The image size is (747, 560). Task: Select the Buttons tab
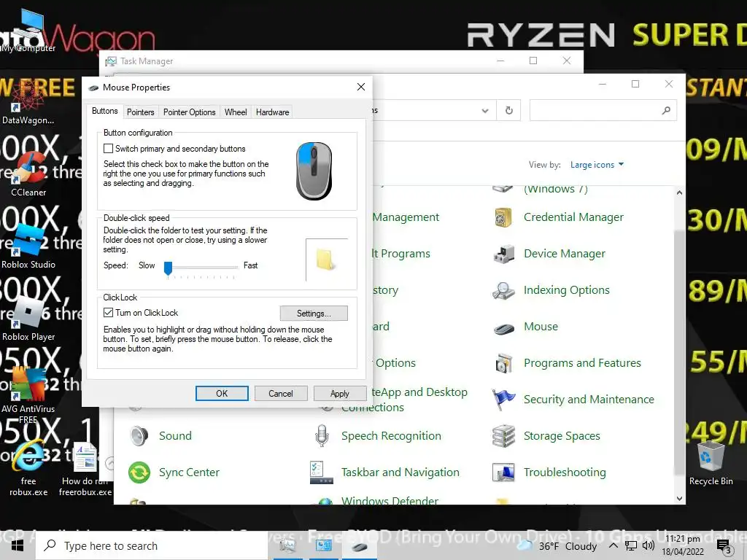pyautogui.click(x=105, y=111)
